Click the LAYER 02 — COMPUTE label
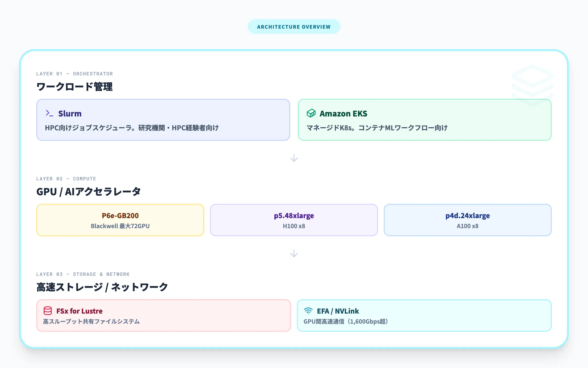 66,179
